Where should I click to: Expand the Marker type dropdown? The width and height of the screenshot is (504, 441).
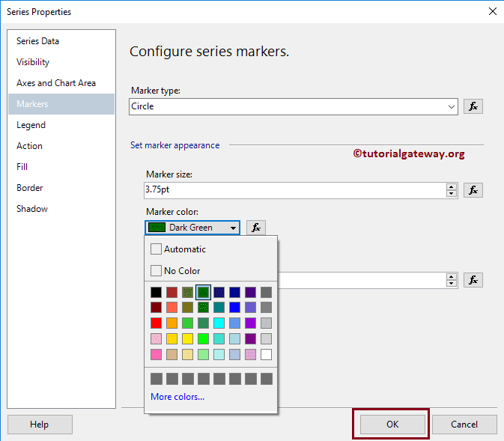click(452, 107)
